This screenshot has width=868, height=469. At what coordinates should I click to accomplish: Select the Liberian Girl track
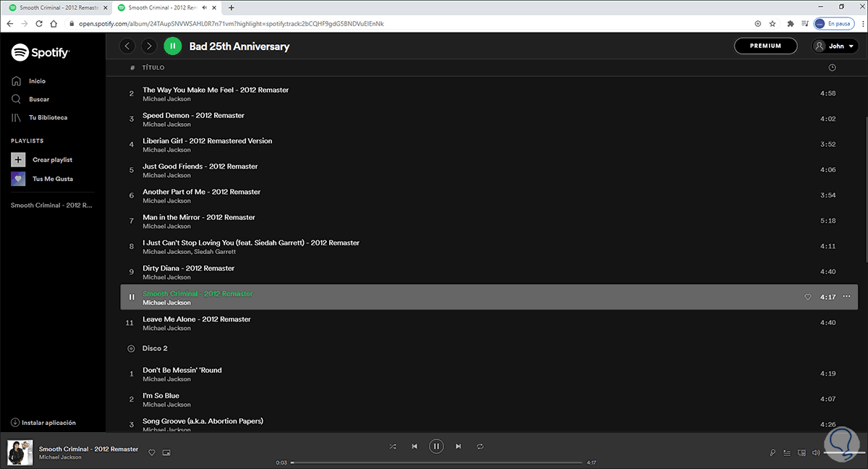(x=208, y=140)
